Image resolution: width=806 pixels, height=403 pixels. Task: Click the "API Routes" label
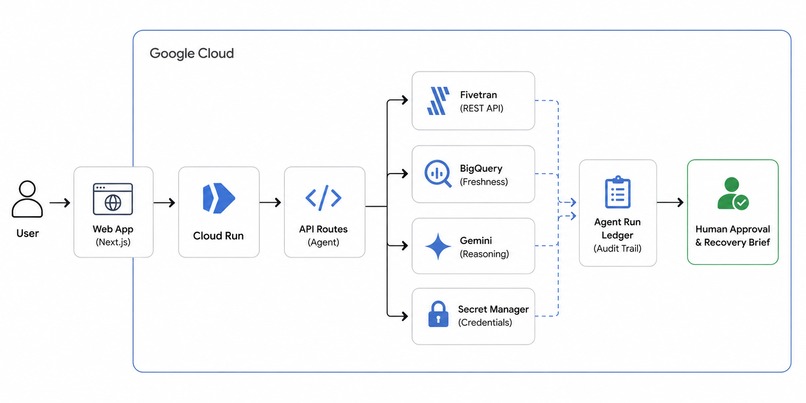coord(323,229)
